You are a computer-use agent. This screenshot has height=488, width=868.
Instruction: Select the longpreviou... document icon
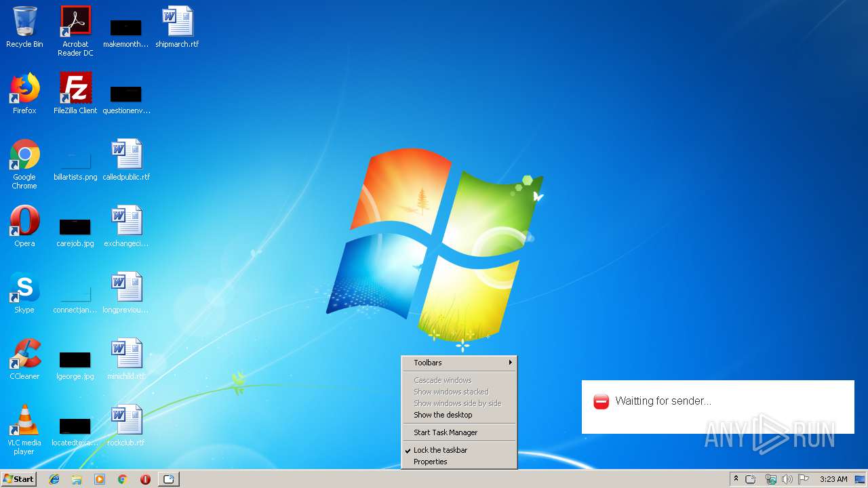[126, 293]
